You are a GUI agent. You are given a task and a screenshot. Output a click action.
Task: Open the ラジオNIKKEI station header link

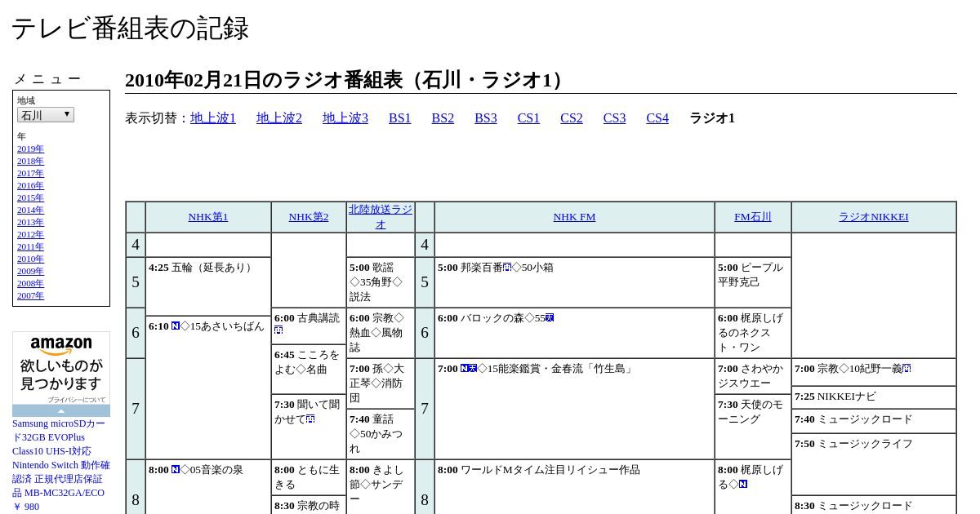(874, 217)
